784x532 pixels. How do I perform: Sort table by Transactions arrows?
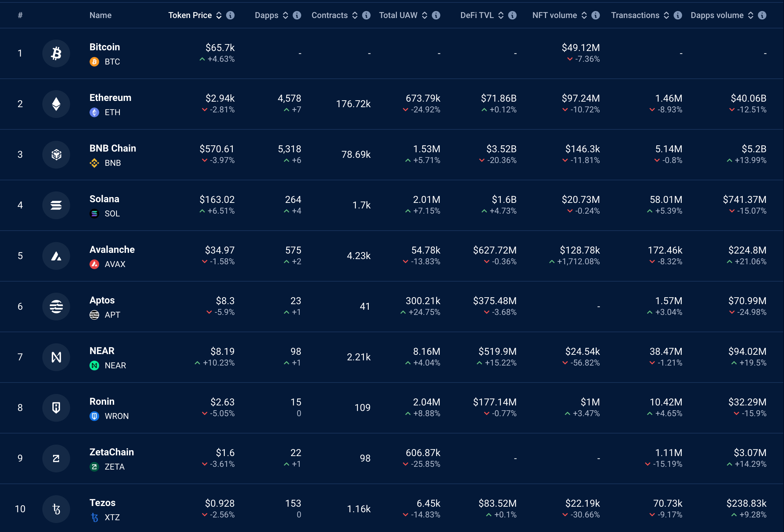click(666, 15)
